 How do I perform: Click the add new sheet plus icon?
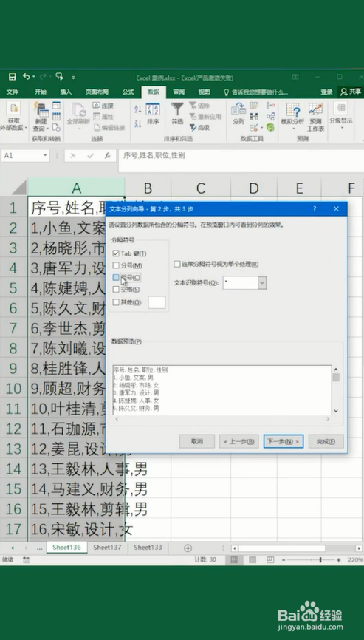[188, 548]
